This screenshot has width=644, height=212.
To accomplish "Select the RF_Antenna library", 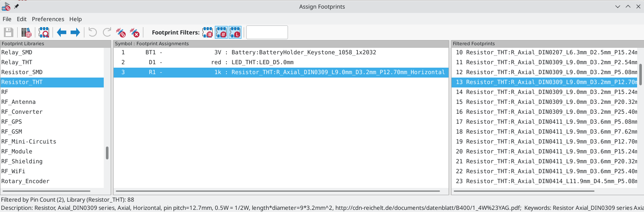I will 52,102.
